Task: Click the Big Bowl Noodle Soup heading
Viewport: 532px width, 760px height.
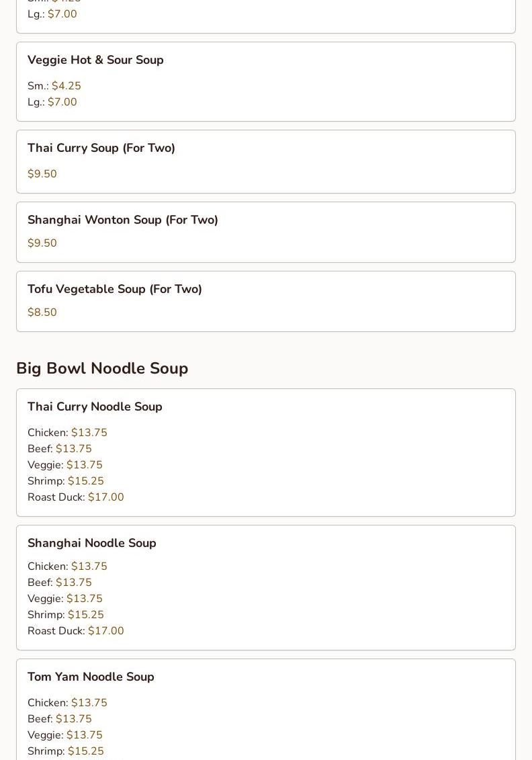Action: coord(102,368)
